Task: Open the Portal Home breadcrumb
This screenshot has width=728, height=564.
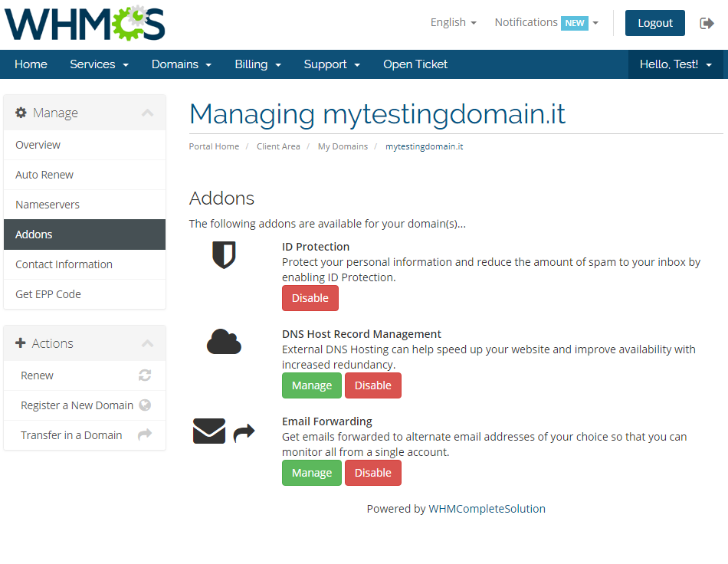Action: pyautogui.click(x=214, y=146)
